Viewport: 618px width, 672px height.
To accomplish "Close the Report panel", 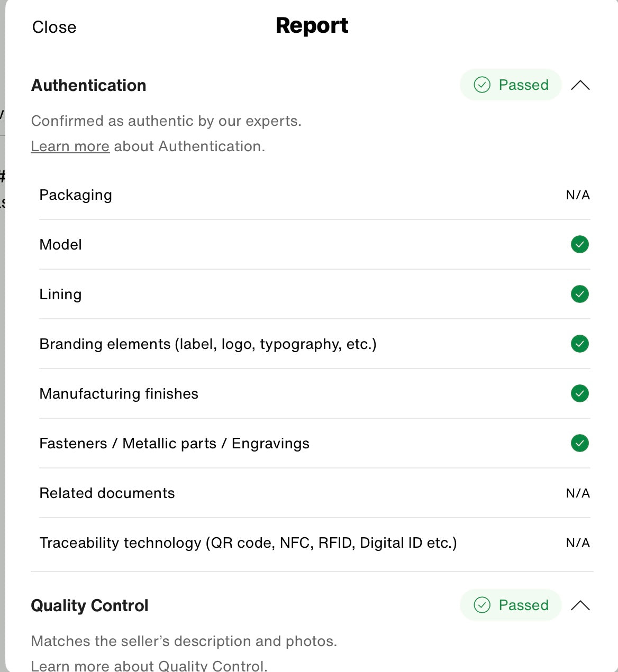I will pyautogui.click(x=54, y=27).
